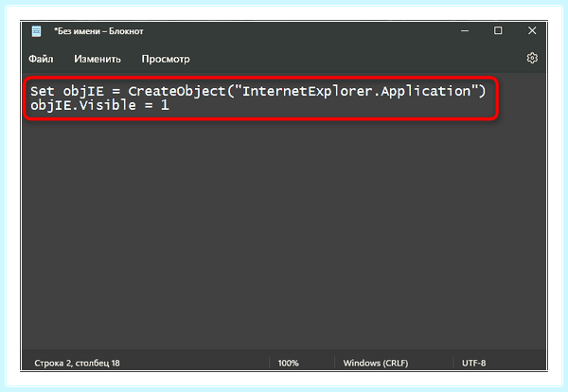Open the Изменить menu
Image resolution: width=568 pixels, height=392 pixels.
98,59
